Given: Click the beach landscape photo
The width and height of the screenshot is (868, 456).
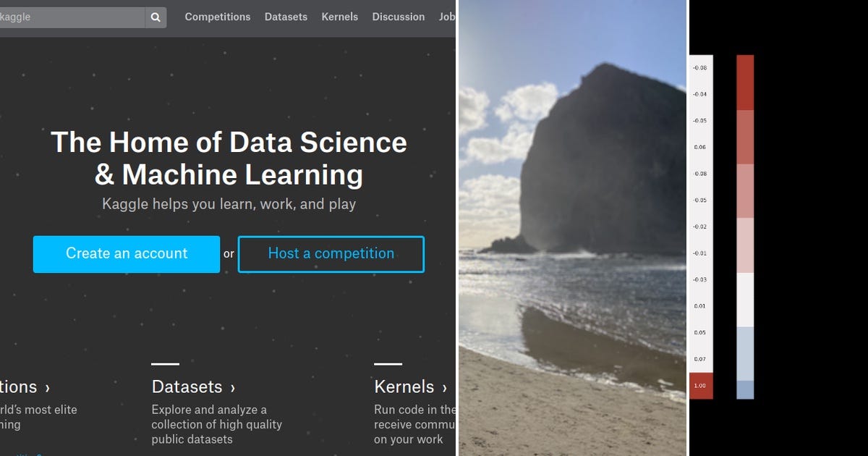Looking at the screenshot, I should (571, 228).
